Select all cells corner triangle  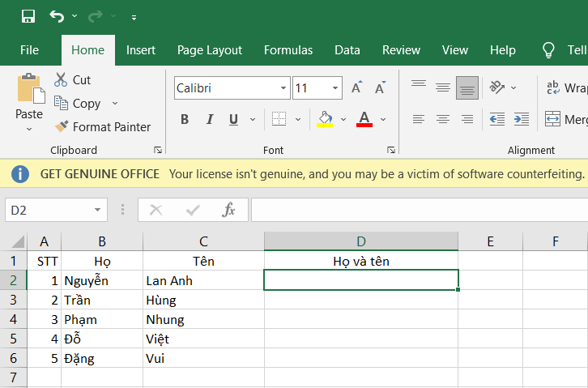[x=17, y=241]
